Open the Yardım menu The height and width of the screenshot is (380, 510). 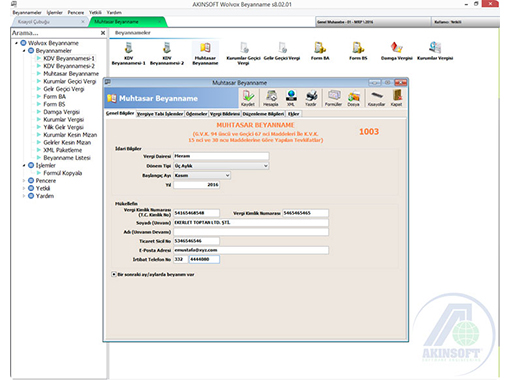tap(114, 13)
